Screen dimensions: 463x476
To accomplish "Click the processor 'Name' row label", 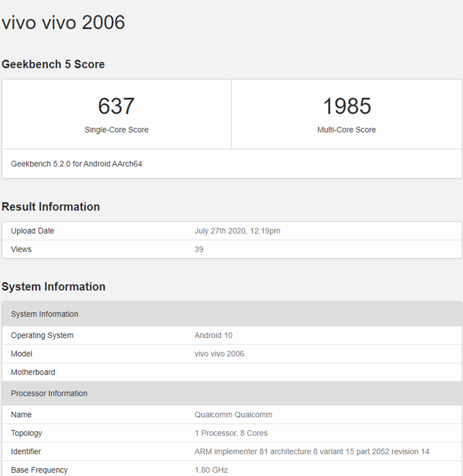I will (x=21, y=415).
